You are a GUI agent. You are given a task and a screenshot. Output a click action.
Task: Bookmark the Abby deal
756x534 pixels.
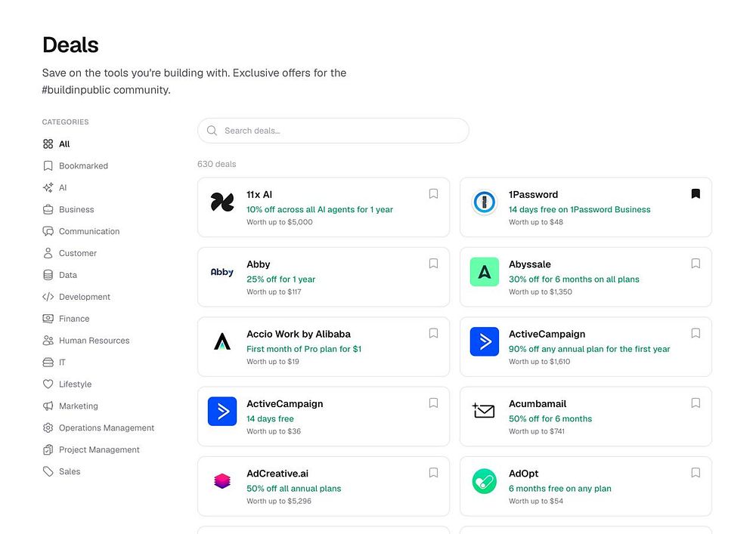point(433,264)
